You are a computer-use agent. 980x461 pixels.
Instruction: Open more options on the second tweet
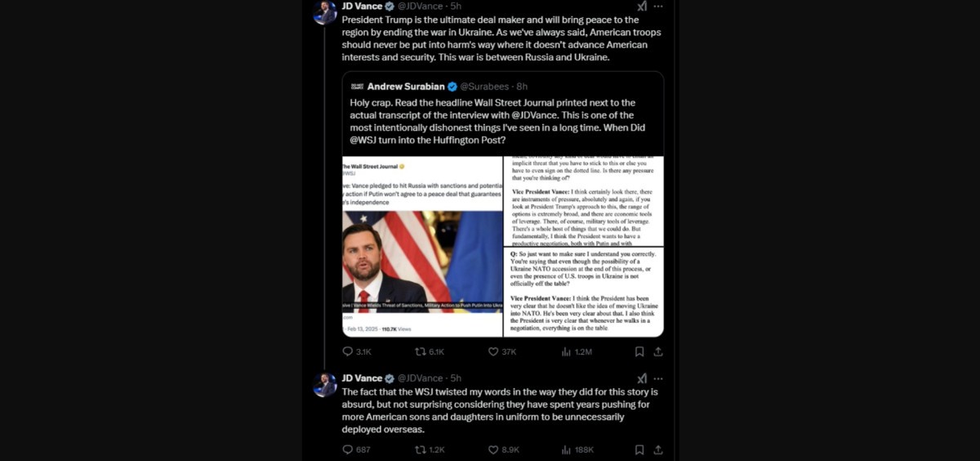pos(658,378)
